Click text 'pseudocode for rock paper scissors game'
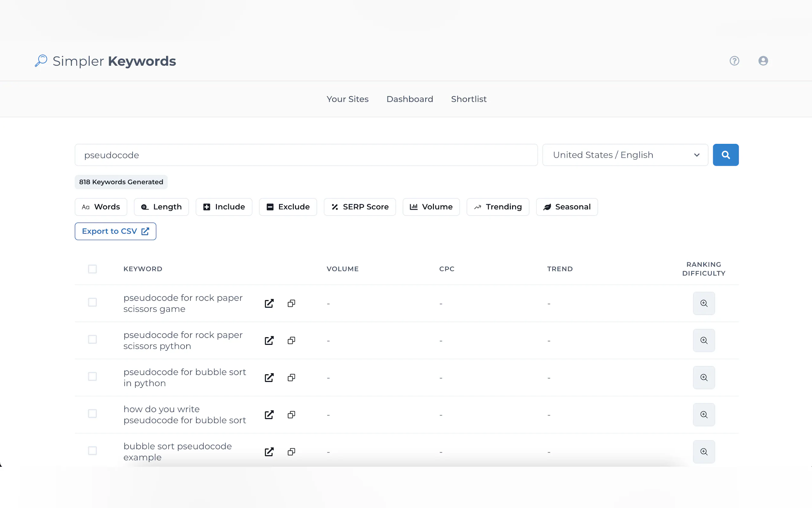 coord(183,303)
